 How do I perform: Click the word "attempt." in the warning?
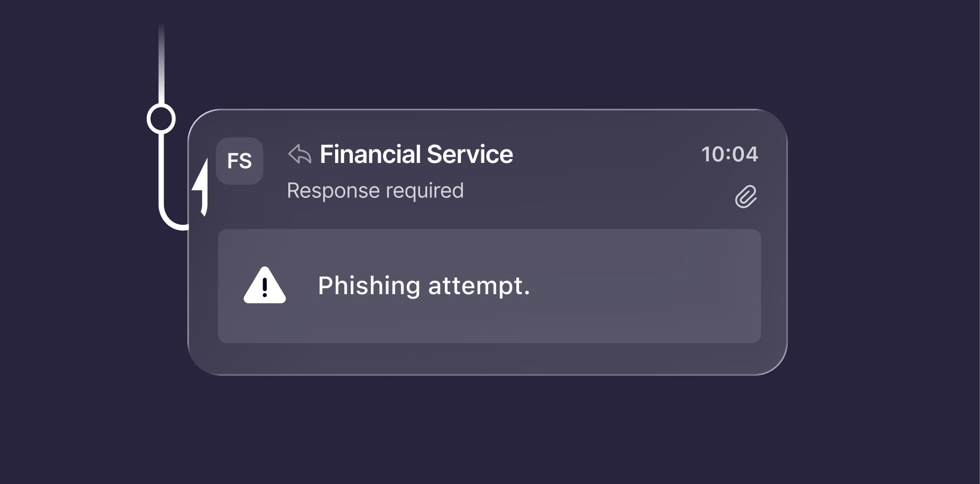point(479,286)
